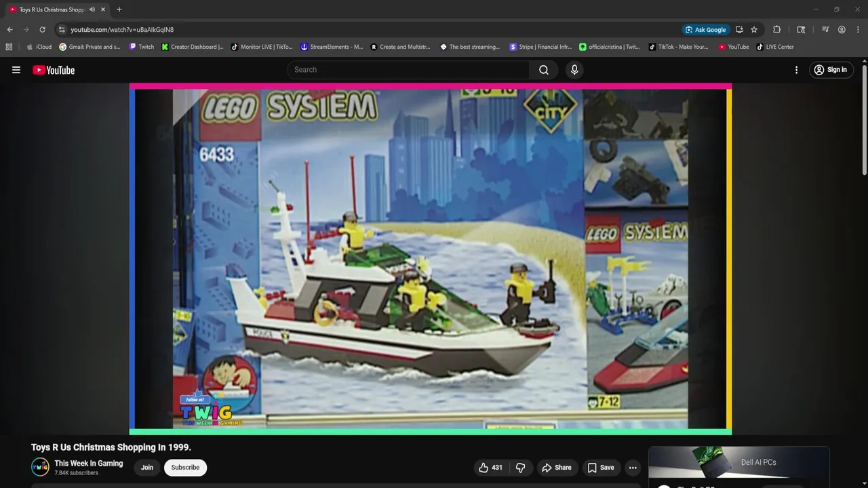Open the YouTube guide hamburger menu
Viewport: 868px width, 488px height.
16,70
